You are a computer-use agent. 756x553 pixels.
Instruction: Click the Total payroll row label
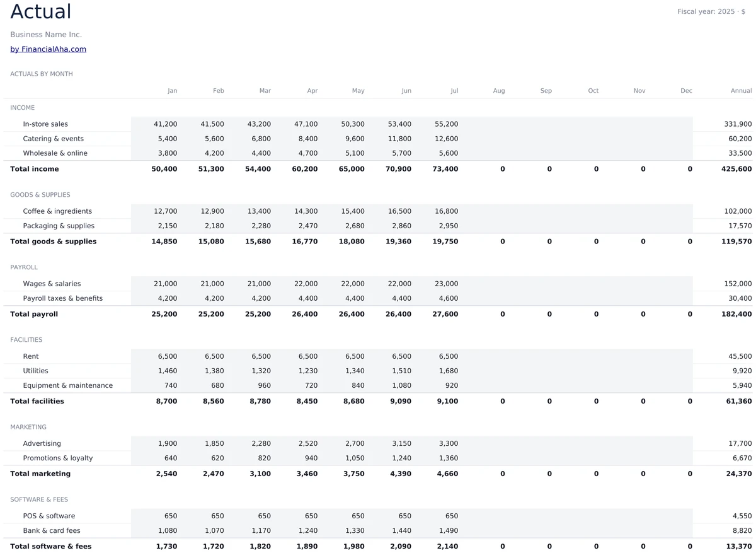click(34, 314)
